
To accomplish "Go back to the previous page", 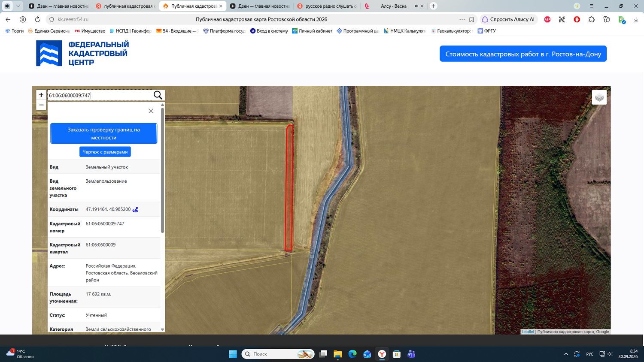I will pyautogui.click(x=8, y=19).
